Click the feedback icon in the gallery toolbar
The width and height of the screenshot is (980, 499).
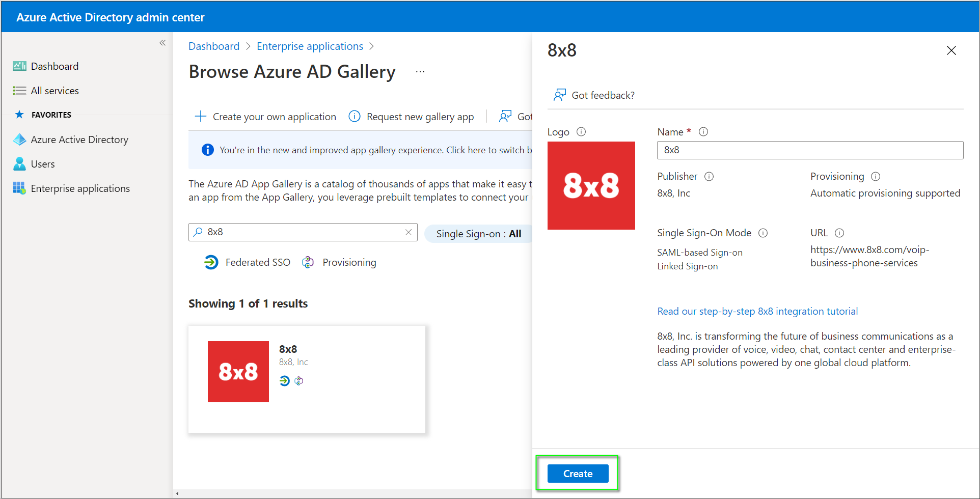(505, 116)
